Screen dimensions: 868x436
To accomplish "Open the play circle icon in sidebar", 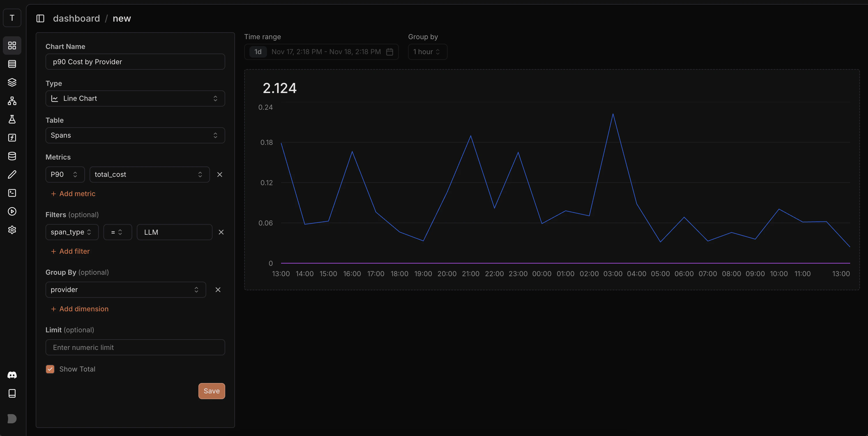I will click(x=12, y=211).
